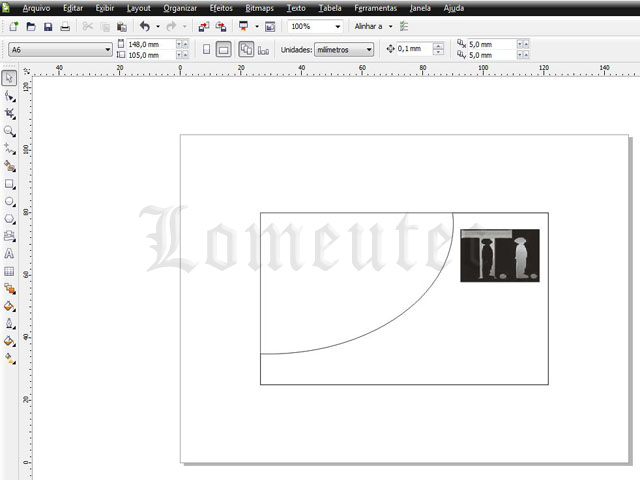Open the Efeitos menu
Viewport: 640px width, 480px height.
[x=221, y=8]
